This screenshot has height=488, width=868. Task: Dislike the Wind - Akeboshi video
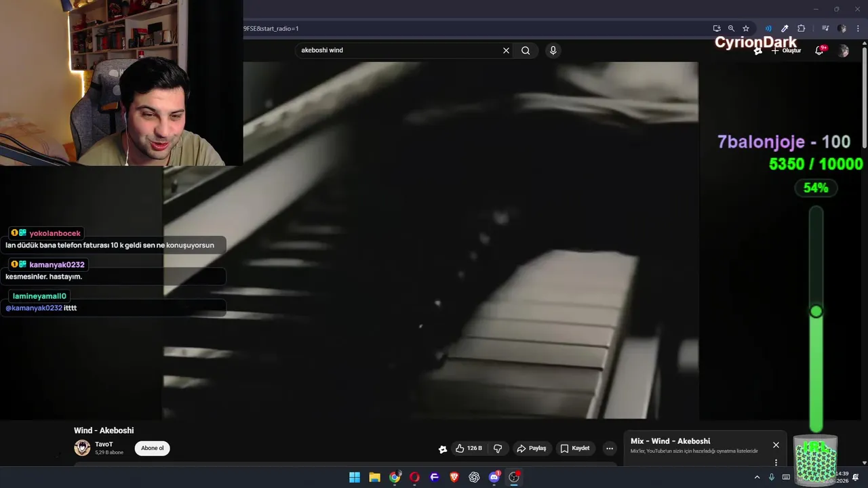(x=498, y=448)
